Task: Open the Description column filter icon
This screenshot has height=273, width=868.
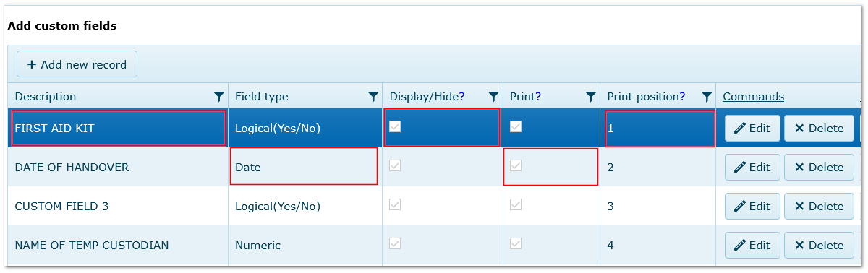Action: [218, 97]
